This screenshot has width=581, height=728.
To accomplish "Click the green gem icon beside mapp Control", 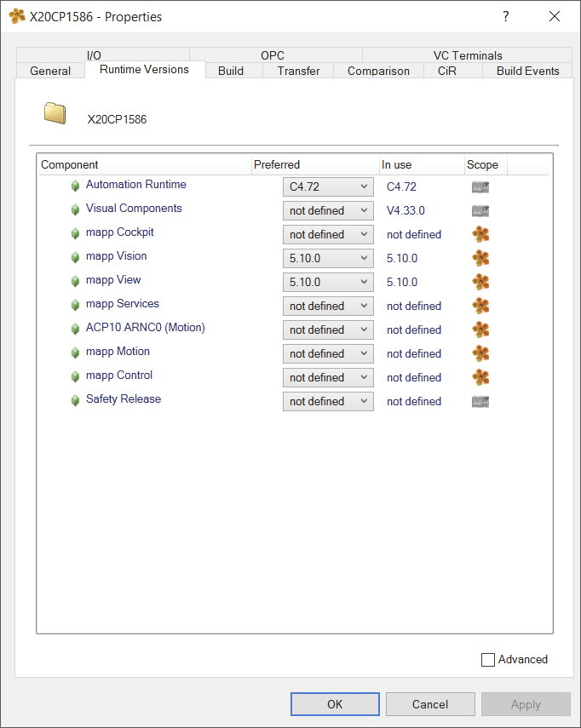I will tap(75, 376).
